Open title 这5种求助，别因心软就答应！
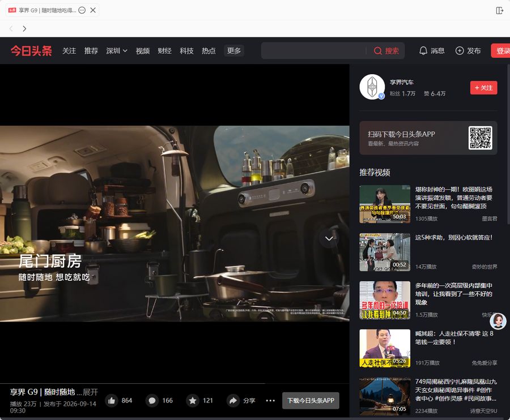The width and height of the screenshot is (510, 420). point(454,237)
